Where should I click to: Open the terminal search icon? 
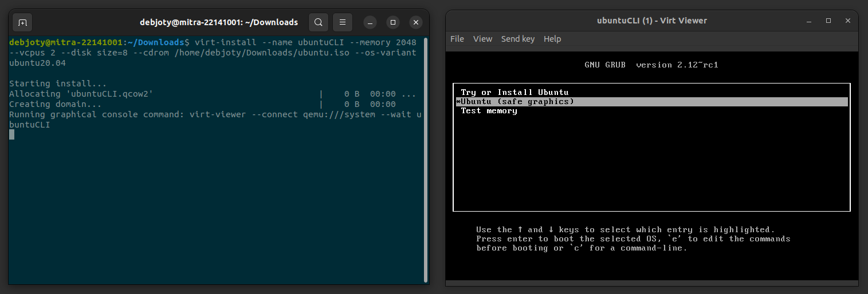[319, 22]
